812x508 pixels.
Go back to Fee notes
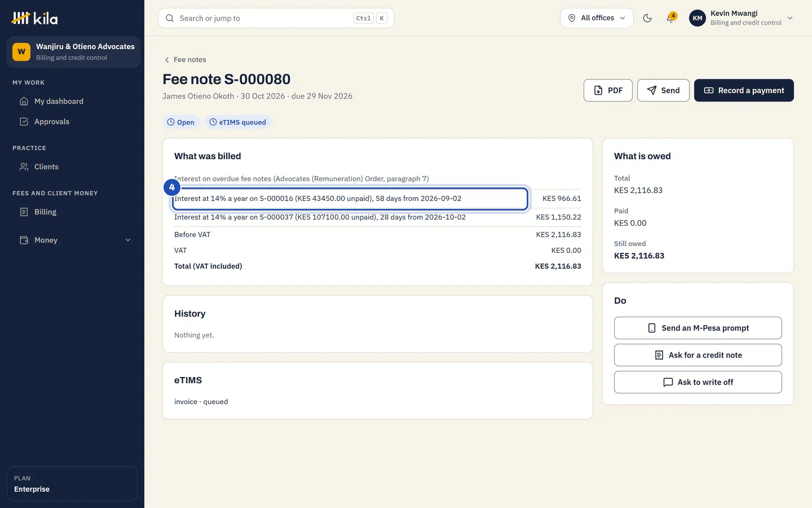pos(185,59)
